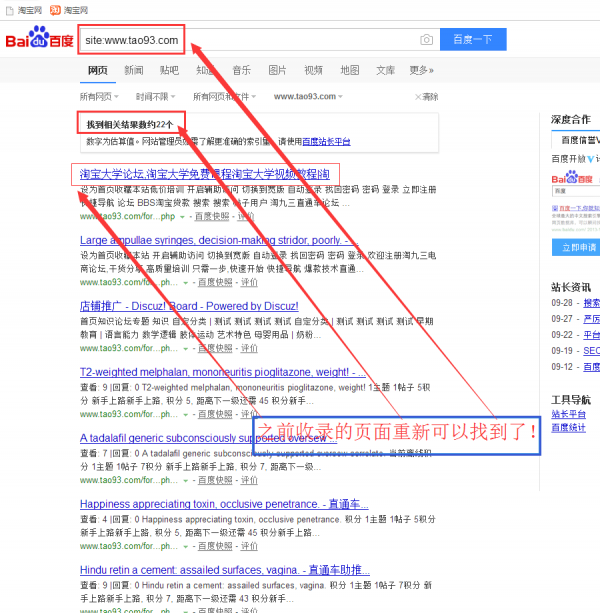The image size is (600, 613).
Task: Expand arrow beside Large ampullae result URL
Action: [x=185, y=283]
